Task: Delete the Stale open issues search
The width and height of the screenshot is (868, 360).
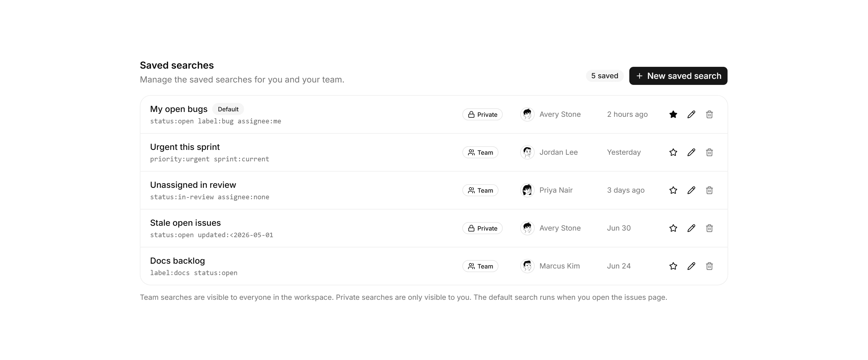Action: [709, 228]
